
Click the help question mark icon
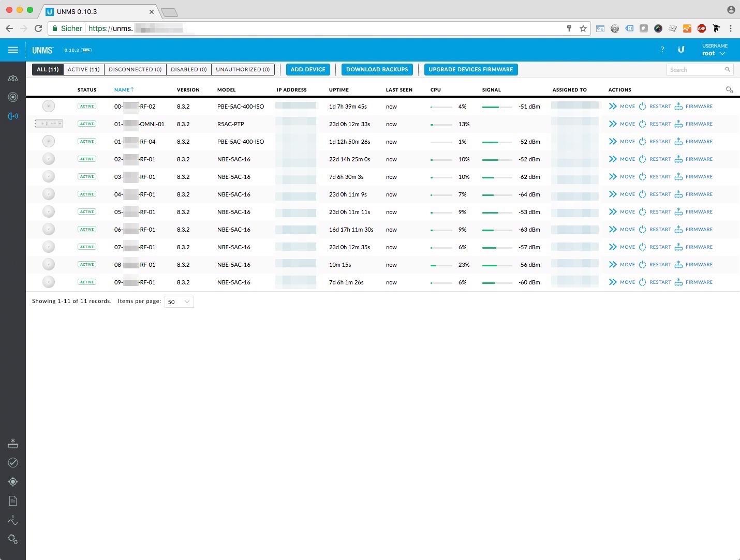click(662, 50)
